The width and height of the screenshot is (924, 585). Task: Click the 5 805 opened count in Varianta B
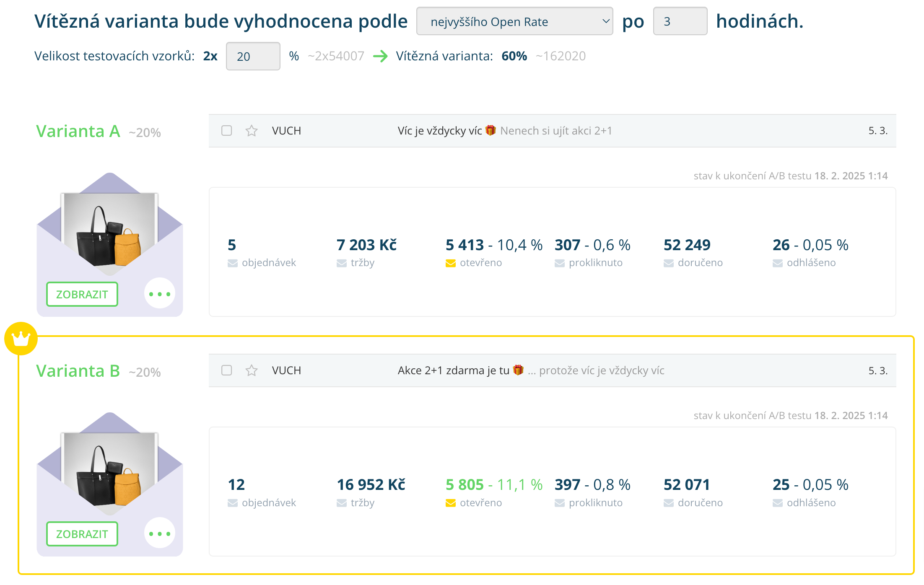tap(465, 485)
